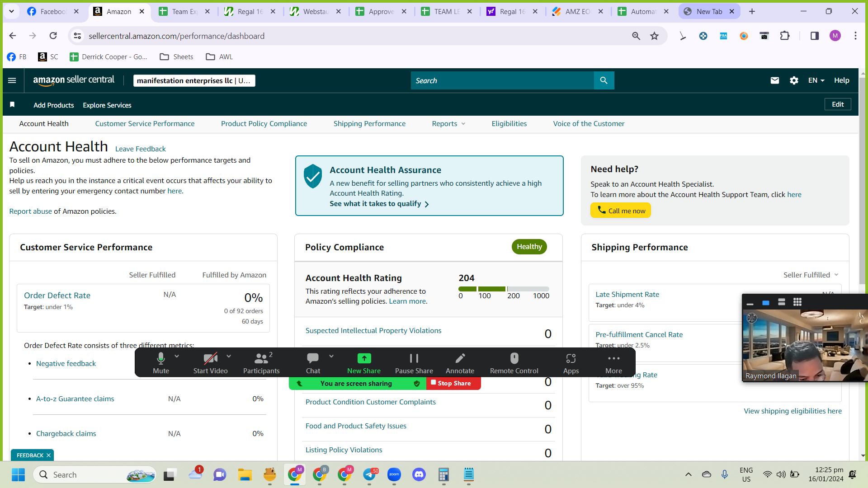Switch Zoom thumbnail to stacked strip view
Image resolution: width=868 pixels, height=488 pixels.
click(x=782, y=302)
